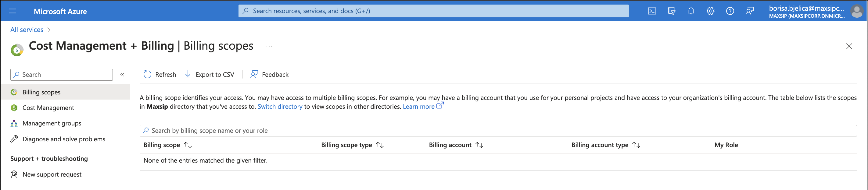Click the toolbar Feedback button

(x=269, y=75)
